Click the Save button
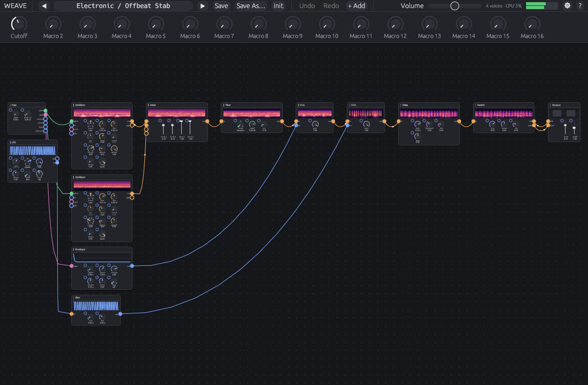The image size is (588, 385). pyautogui.click(x=221, y=6)
